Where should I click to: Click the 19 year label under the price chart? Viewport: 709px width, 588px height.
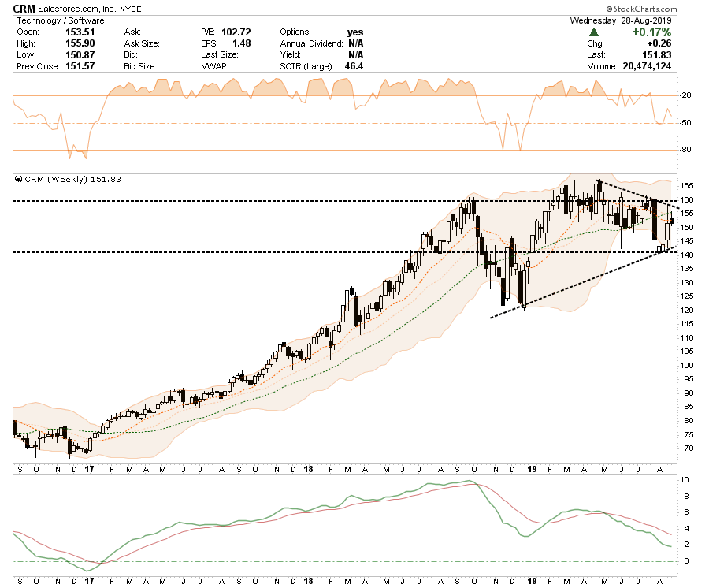point(532,469)
